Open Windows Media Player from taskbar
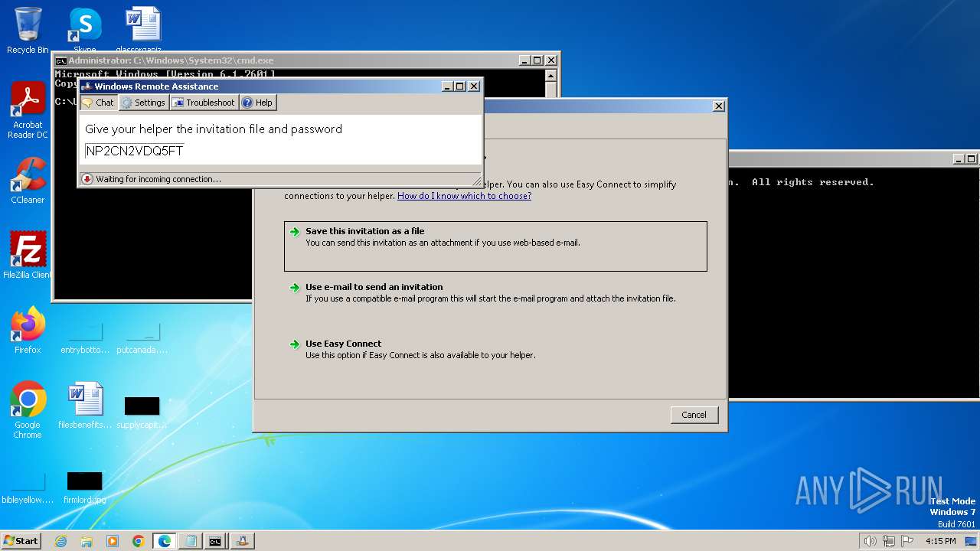Image resolution: width=980 pixels, height=551 pixels. coord(113,541)
